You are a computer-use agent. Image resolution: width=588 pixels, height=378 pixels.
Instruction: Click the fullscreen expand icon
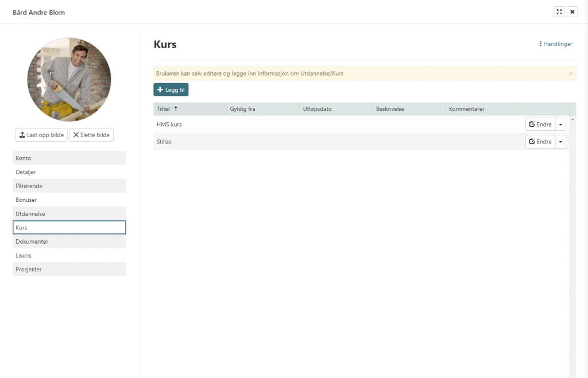point(559,12)
